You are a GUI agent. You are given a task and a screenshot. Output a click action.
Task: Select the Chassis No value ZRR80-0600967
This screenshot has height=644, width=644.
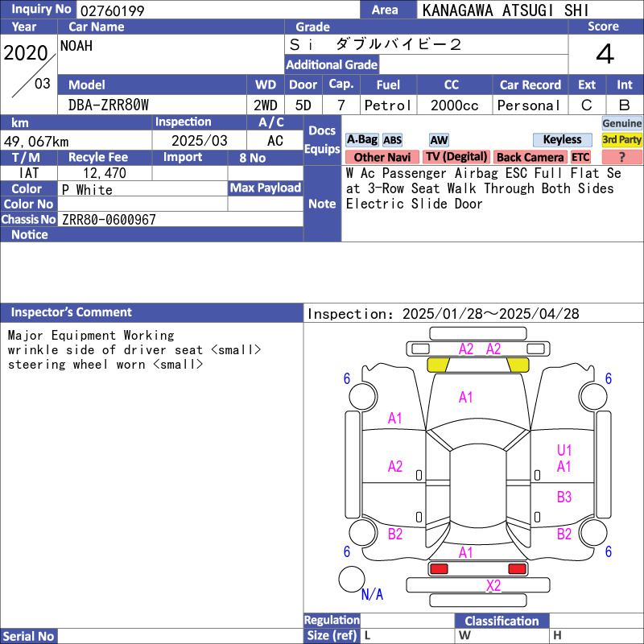pyautogui.click(x=109, y=220)
